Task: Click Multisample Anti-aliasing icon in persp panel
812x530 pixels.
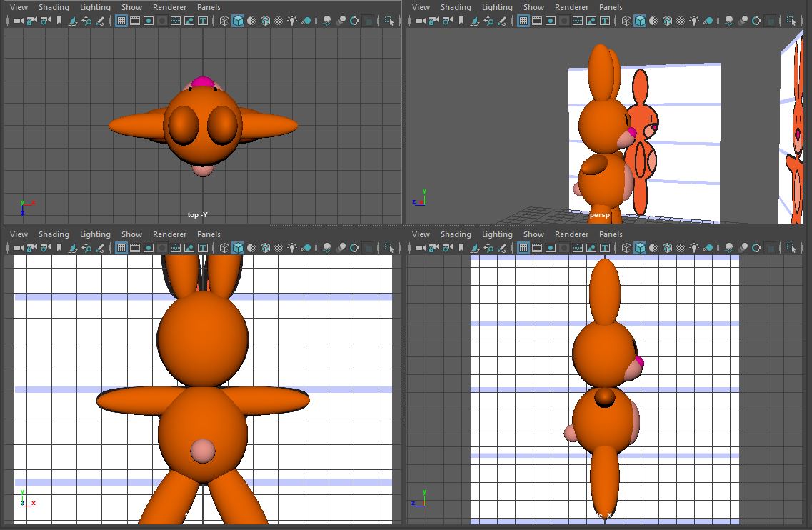Action: pos(756,21)
